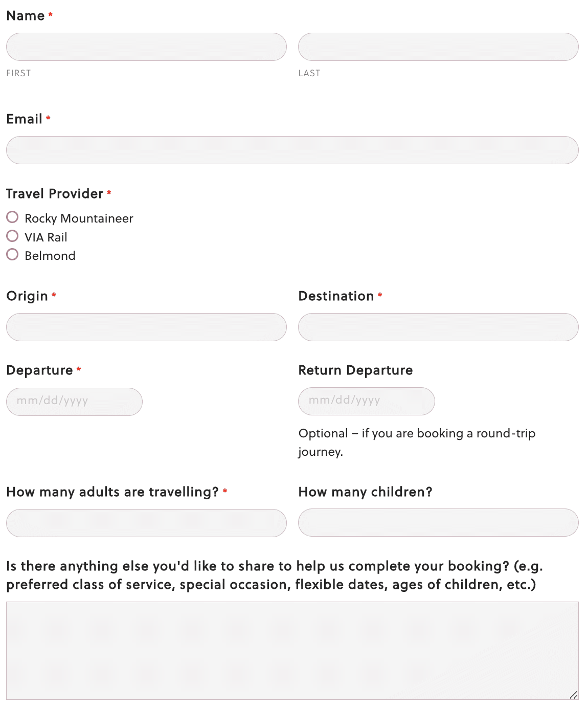Click the adults travelling number field
This screenshot has height=708, width=588.
click(146, 523)
